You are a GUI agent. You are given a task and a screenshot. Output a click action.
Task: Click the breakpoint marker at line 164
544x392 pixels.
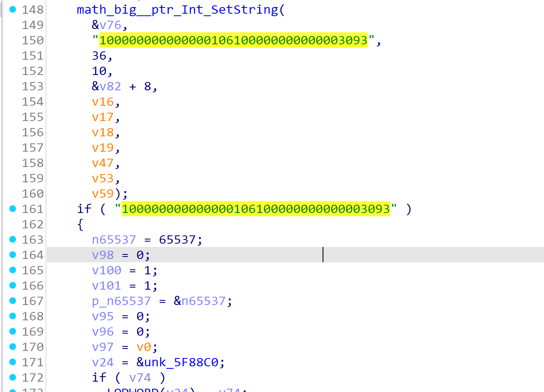point(13,254)
